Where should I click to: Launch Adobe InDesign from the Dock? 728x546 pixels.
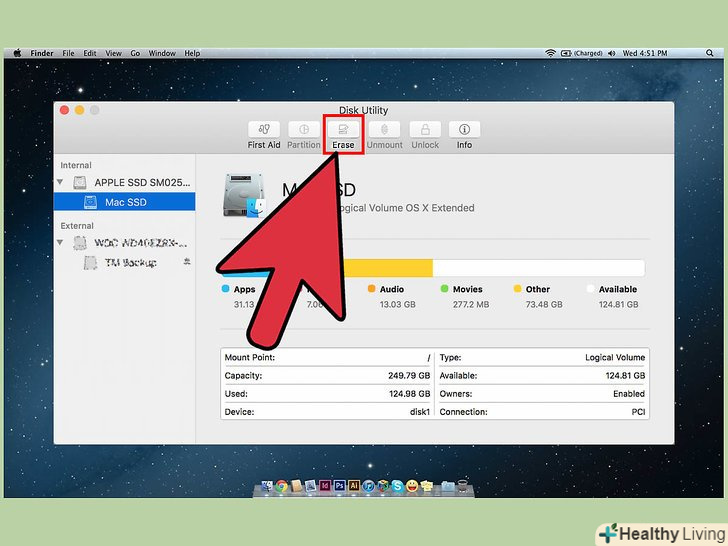[x=325, y=486]
